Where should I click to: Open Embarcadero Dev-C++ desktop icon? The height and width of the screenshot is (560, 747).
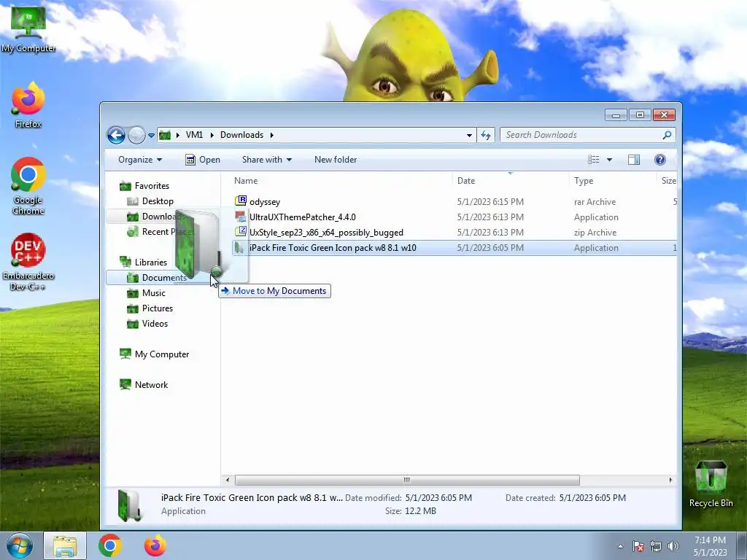28,262
